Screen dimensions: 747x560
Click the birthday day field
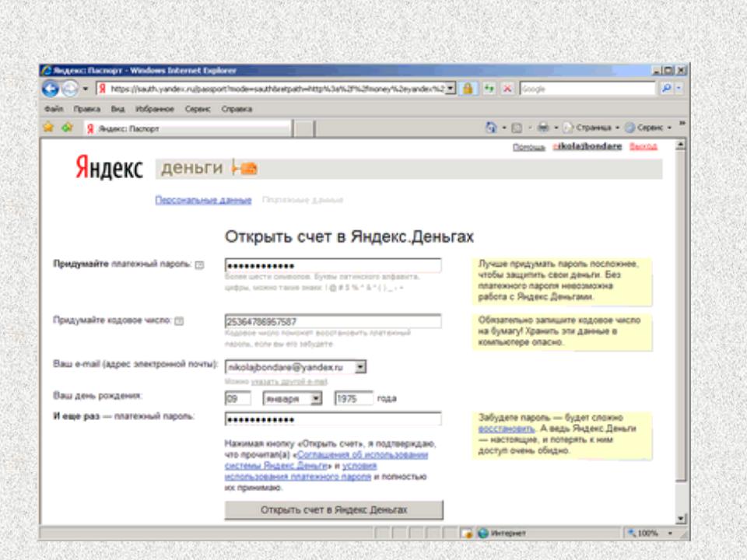pyautogui.click(x=238, y=398)
